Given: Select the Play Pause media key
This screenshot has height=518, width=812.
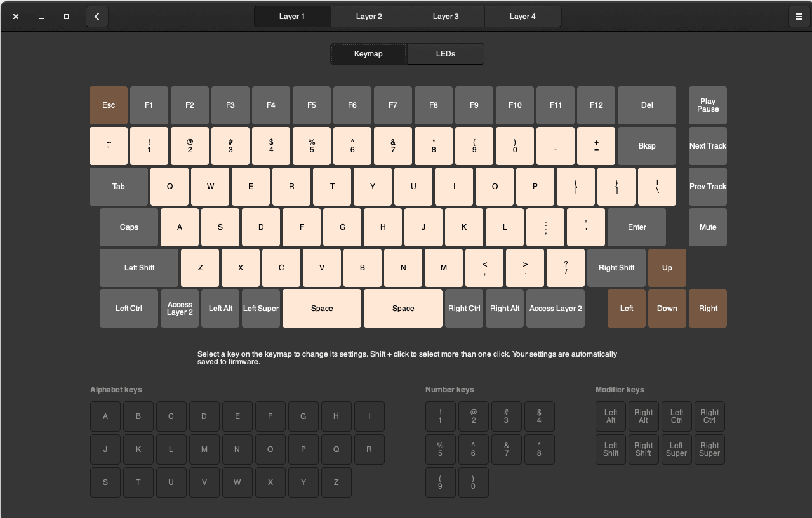Looking at the screenshot, I should (x=707, y=105).
